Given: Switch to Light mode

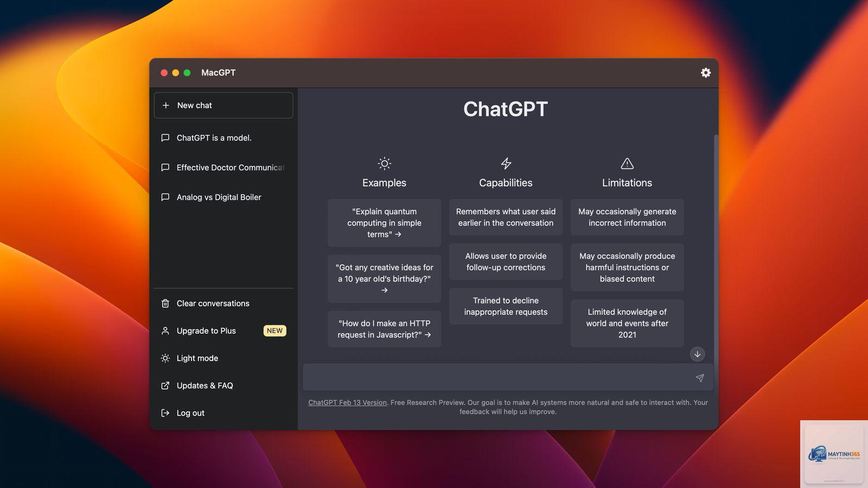Looking at the screenshot, I should point(224,358).
